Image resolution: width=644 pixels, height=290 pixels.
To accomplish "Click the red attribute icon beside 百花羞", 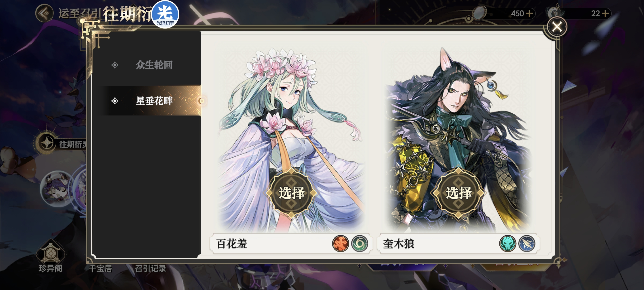I will click(341, 243).
